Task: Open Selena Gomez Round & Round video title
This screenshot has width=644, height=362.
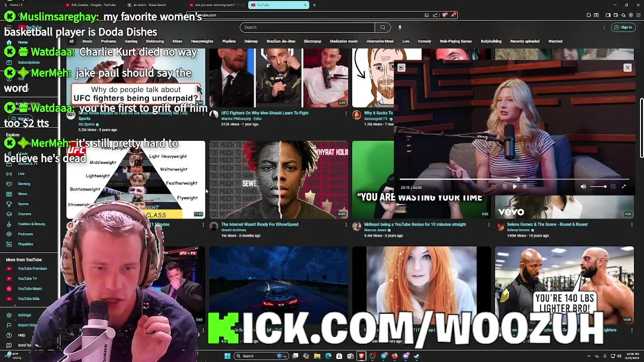Action: click(x=547, y=224)
